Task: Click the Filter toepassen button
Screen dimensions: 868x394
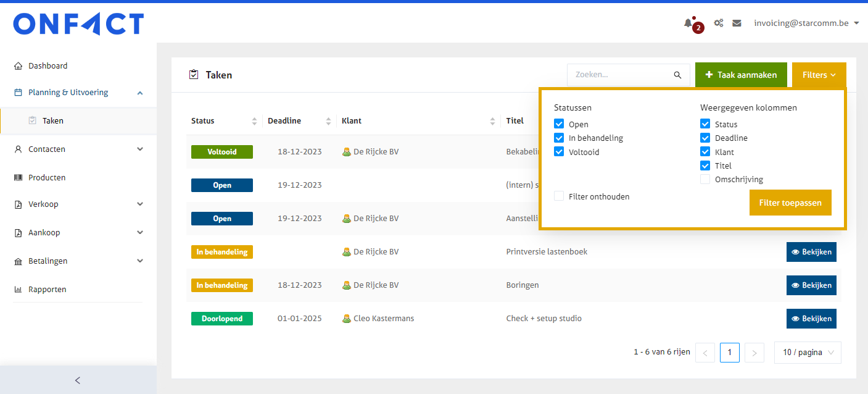Action: (790, 203)
